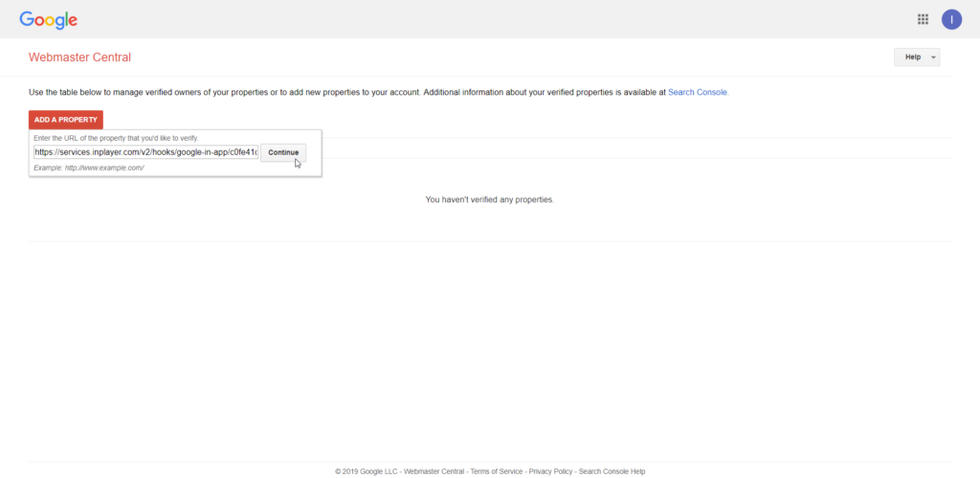
Task: Open Webmaster Central link in footer
Action: tap(434, 471)
